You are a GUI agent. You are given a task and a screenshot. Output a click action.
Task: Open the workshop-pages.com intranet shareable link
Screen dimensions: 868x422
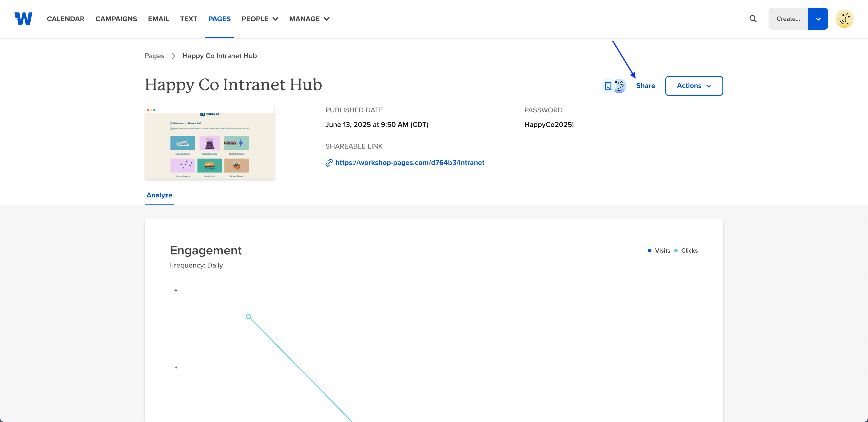point(410,162)
